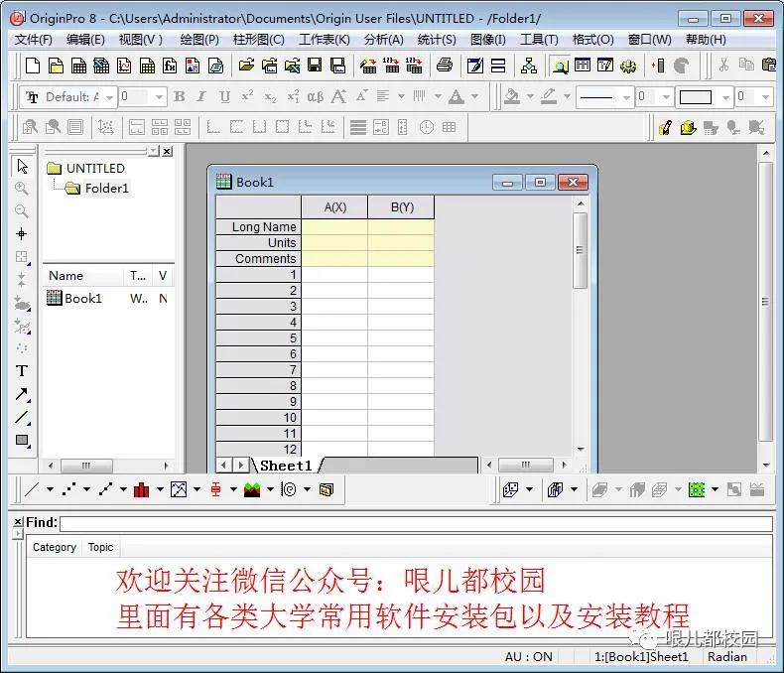Click the B(Y) column header
The width and height of the screenshot is (784, 673).
pyautogui.click(x=402, y=207)
